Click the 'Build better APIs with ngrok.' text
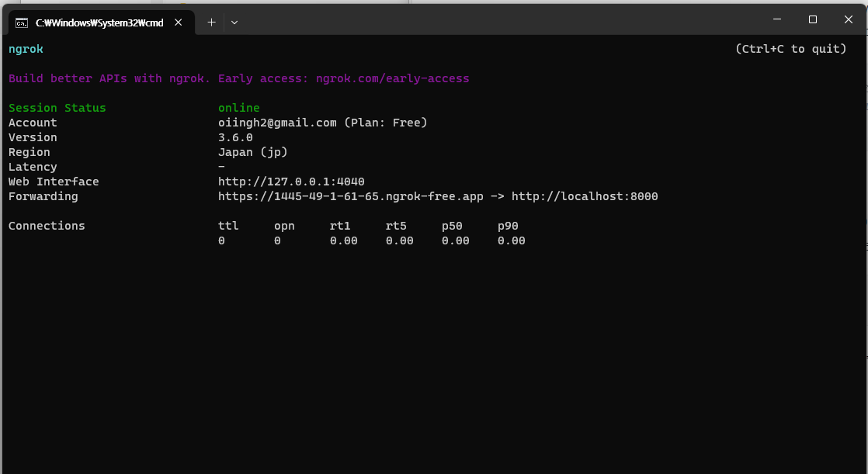The width and height of the screenshot is (868, 474). click(109, 78)
